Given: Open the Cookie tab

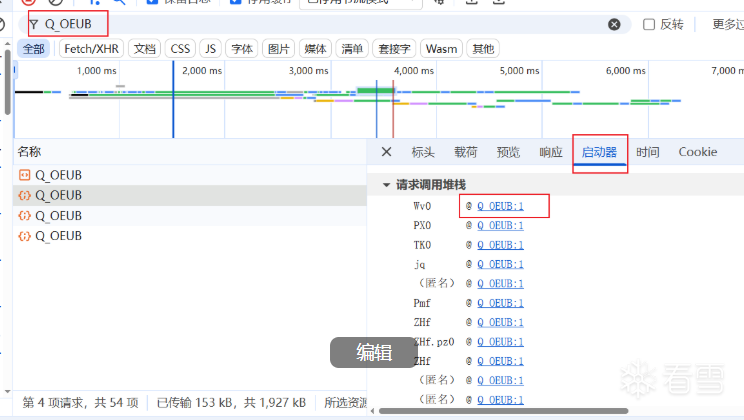Looking at the screenshot, I should [697, 152].
